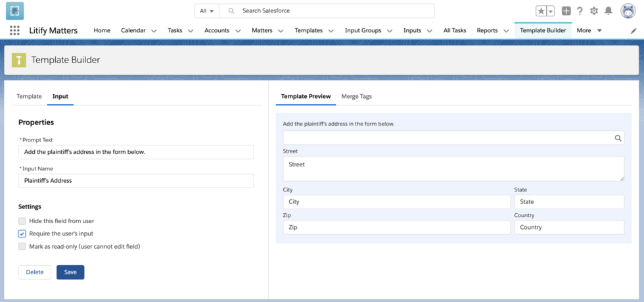Check Hide this field from user

[22, 221]
